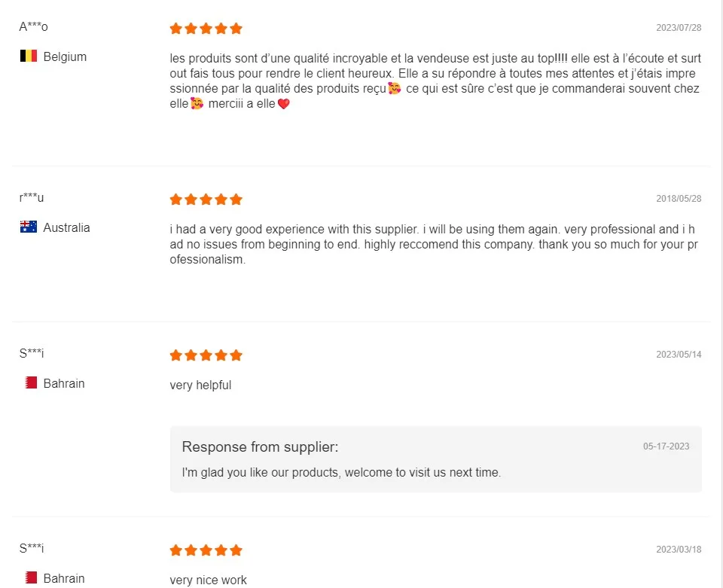723x588 pixels.
Task: Click the Belgium flag icon
Action: pos(29,56)
